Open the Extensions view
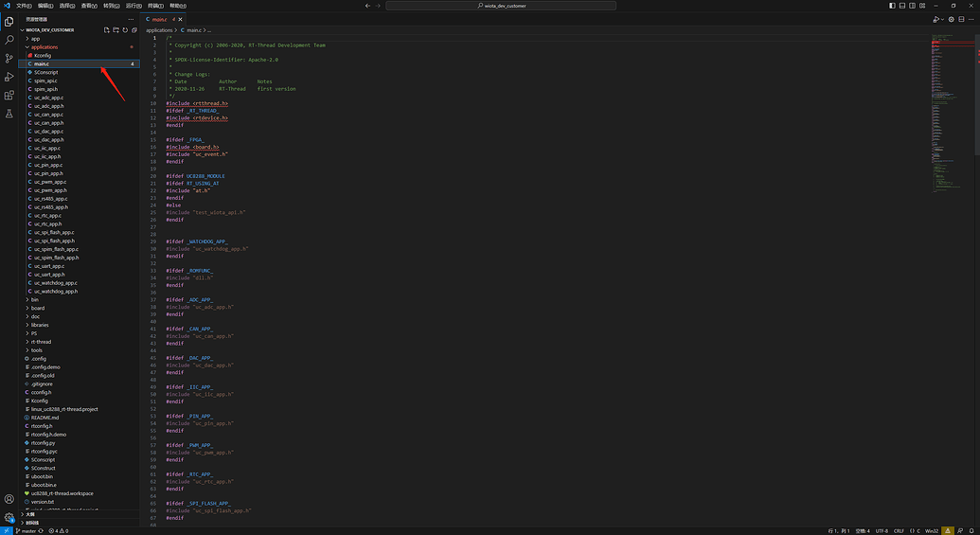Image resolution: width=980 pixels, height=535 pixels. pos(9,95)
